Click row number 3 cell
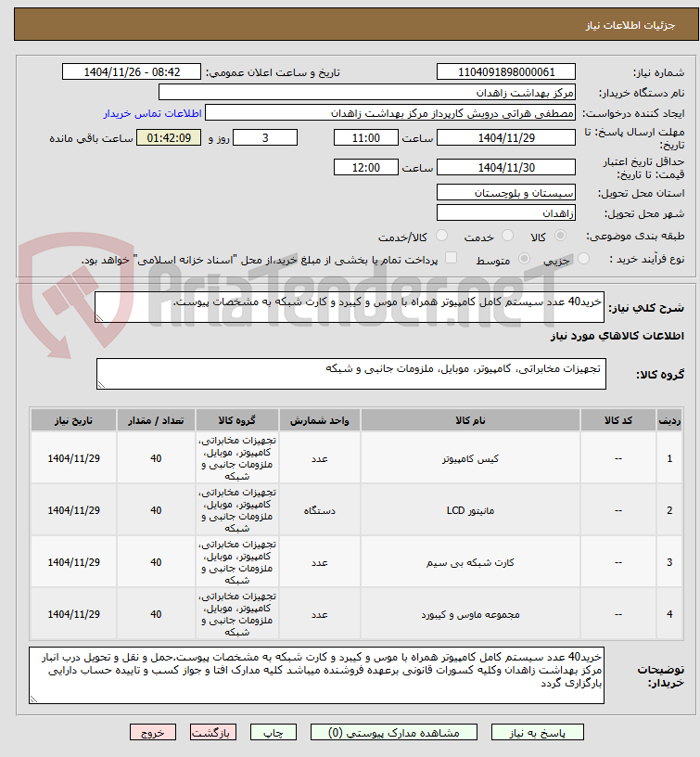700x757 pixels. pos(669,562)
